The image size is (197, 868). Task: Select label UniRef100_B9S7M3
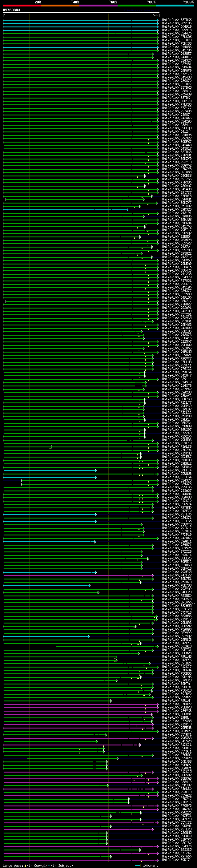click(x=177, y=250)
